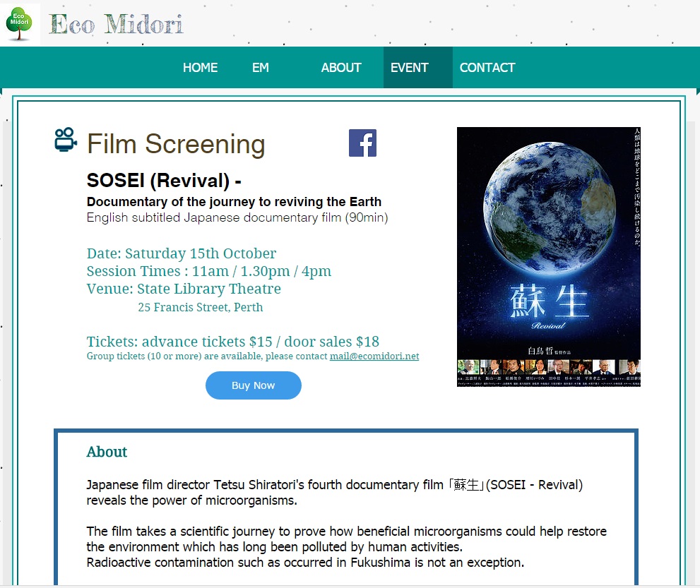The image size is (700, 588).
Task: Click the film projector icon near Film Screening
Action: click(64, 140)
